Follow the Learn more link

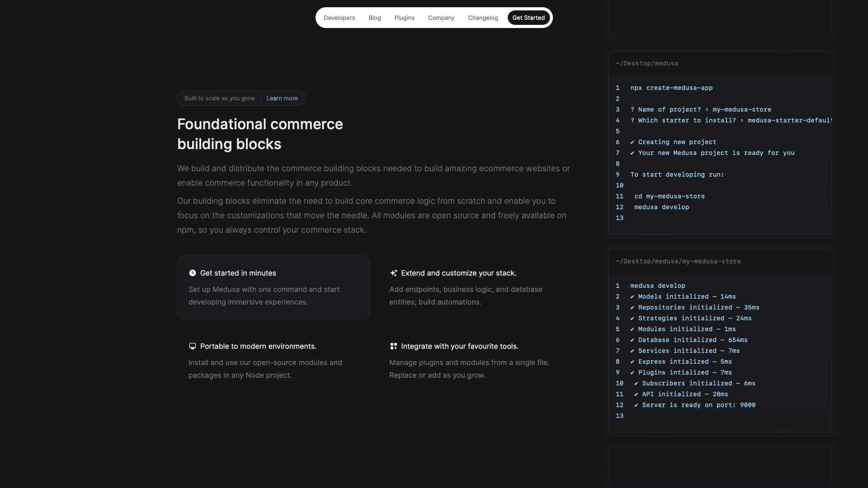282,98
